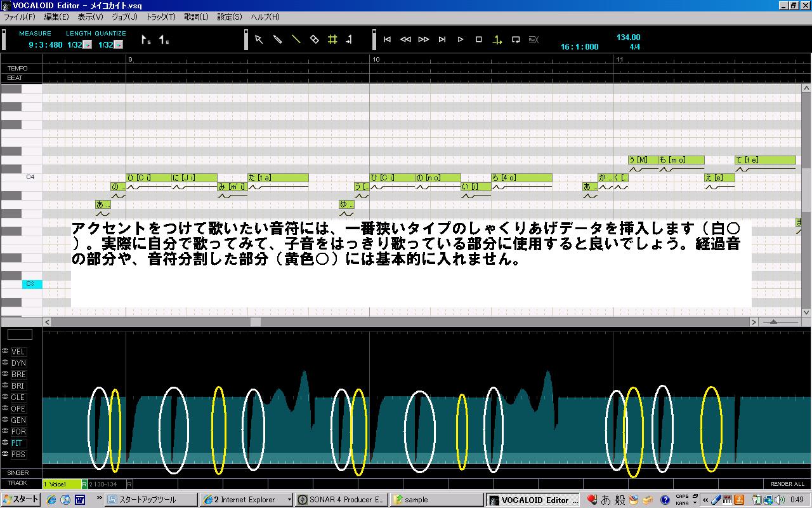Viewport: 812px width, 508px height.
Task: Toggle CLE curve visibility eye
Action: pos(5,397)
